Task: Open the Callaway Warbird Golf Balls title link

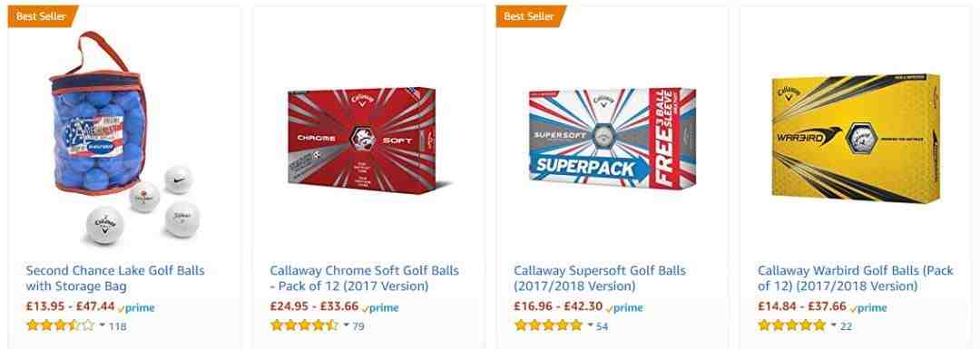Action: 856,278
